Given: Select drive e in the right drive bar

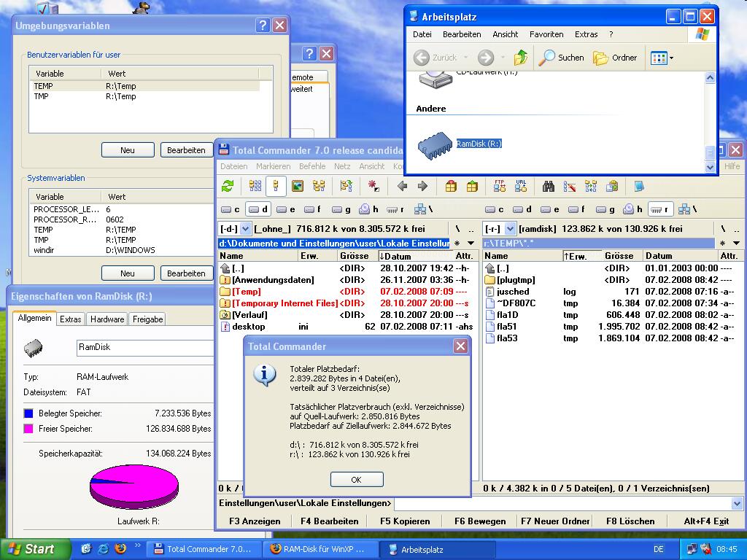Looking at the screenshot, I should 550,209.
